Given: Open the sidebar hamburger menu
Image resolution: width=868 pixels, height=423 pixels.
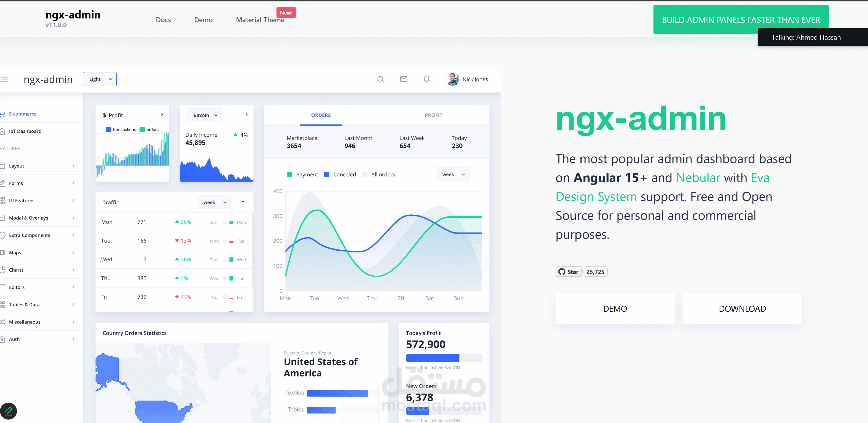Looking at the screenshot, I should [4, 79].
